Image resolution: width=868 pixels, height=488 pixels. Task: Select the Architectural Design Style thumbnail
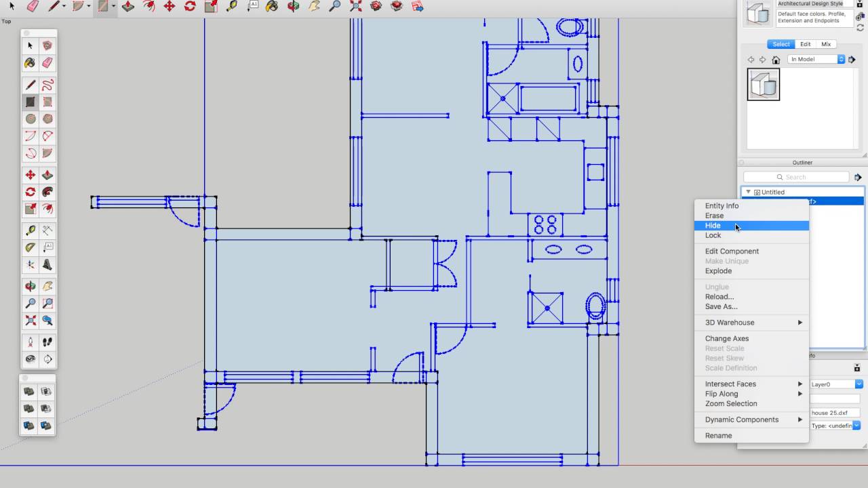[x=757, y=12]
